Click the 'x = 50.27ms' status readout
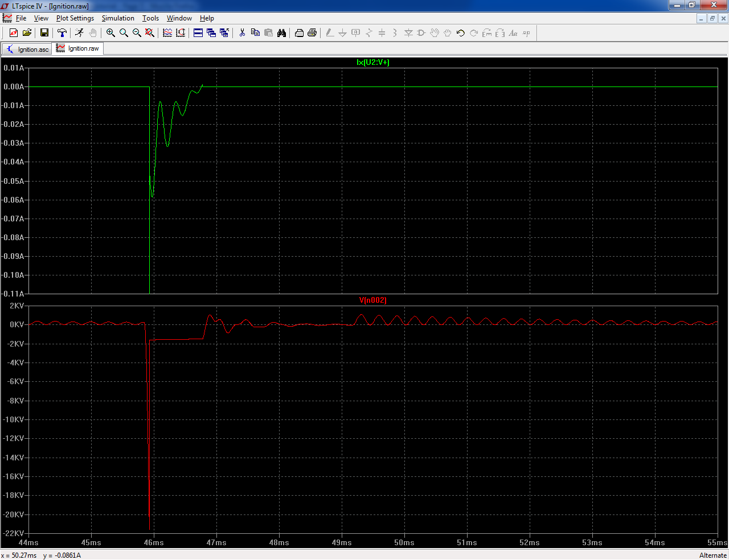Screen dimensions: 729x560 [19, 555]
